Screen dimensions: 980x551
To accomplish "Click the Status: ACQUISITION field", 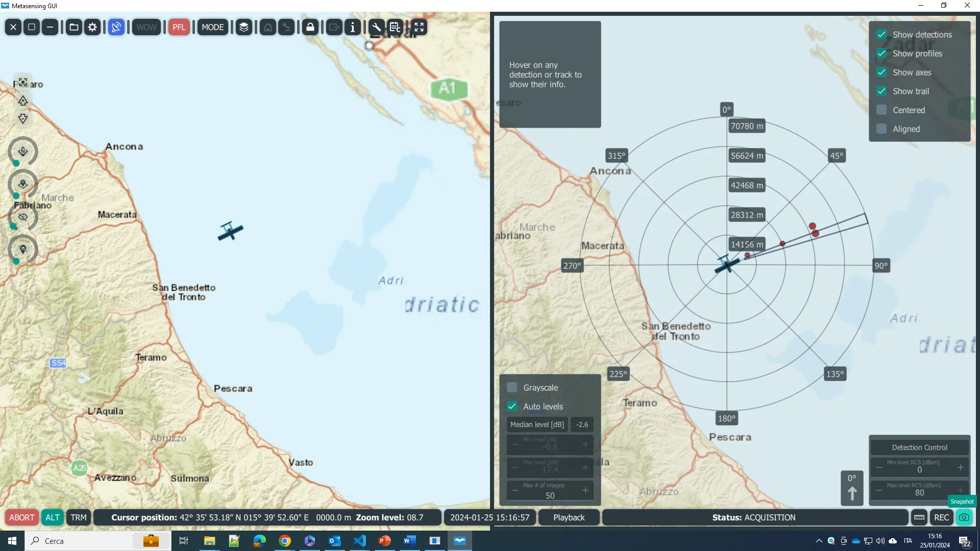I will [754, 517].
